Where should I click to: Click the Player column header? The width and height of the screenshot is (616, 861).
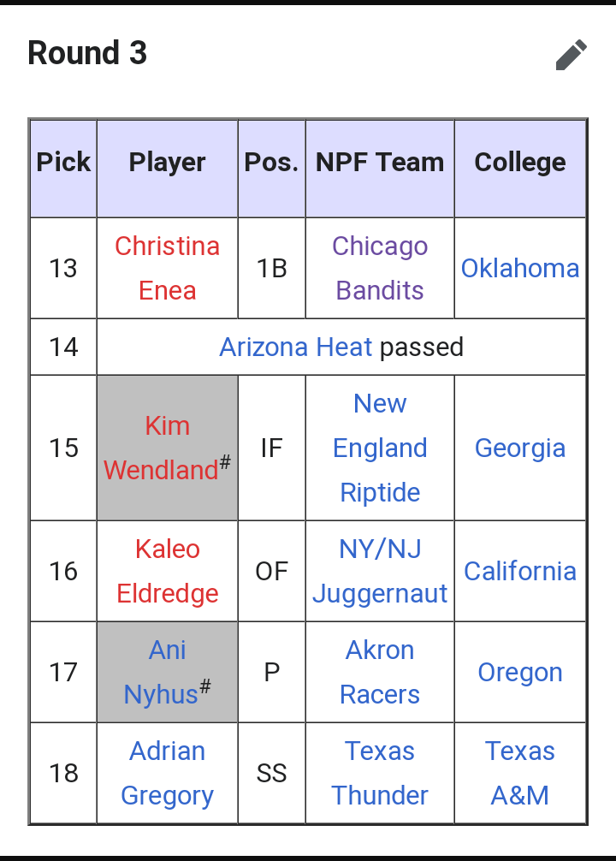167,163
